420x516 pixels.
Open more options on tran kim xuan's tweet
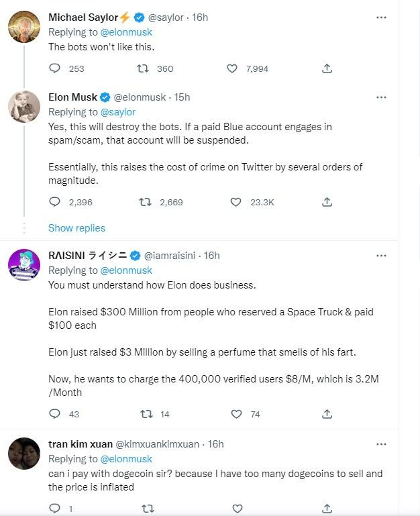(381, 444)
